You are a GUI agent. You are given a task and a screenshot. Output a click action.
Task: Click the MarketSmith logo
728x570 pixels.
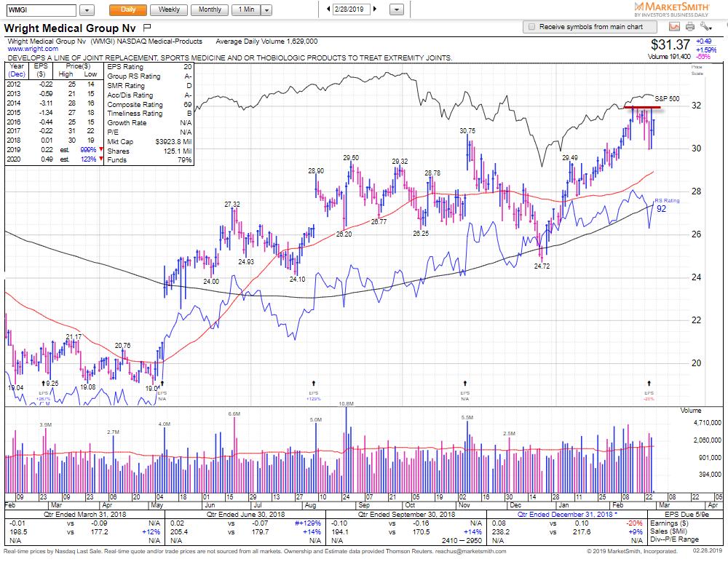pyautogui.click(x=672, y=9)
